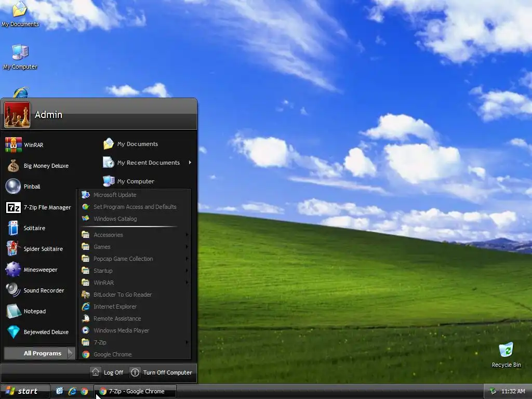
Task: Select My Computer desktop icon
Action: (x=20, y=57)
